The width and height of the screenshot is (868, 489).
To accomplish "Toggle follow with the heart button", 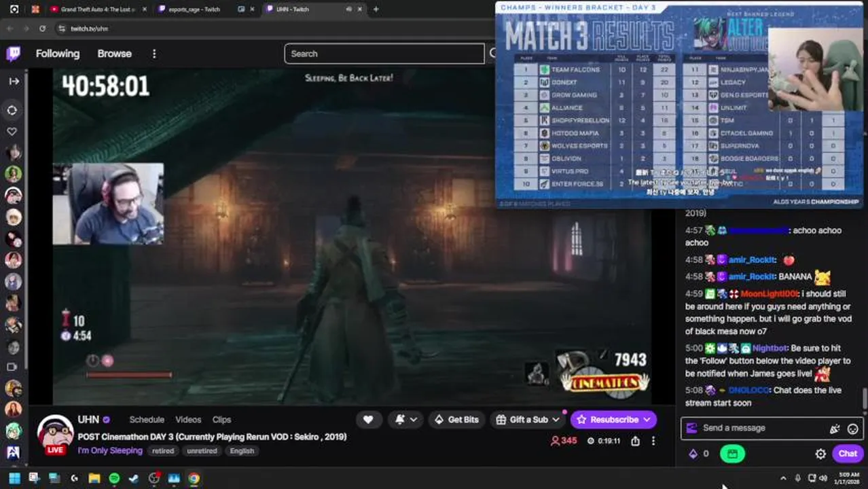I will [368, 420].
